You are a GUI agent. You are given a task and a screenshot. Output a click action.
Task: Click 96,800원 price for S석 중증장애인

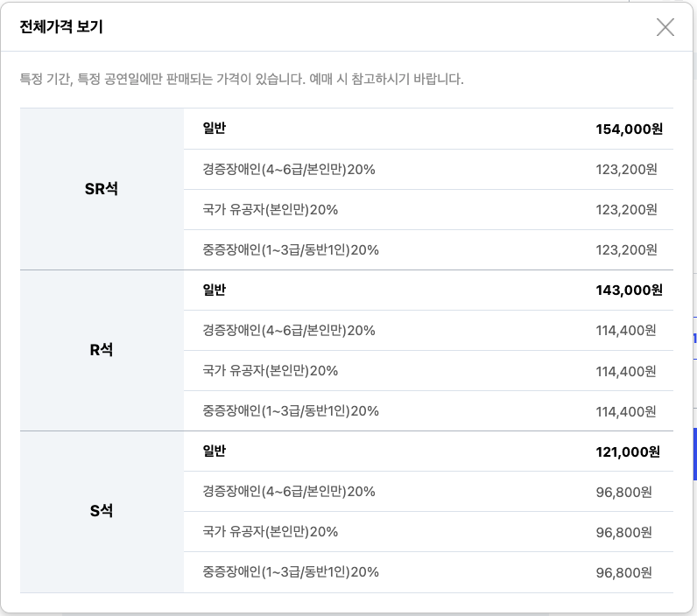click(624, 572)
